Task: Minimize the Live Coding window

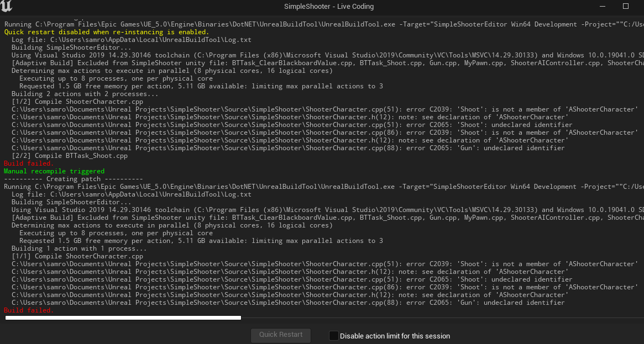Action: point(603,6)
